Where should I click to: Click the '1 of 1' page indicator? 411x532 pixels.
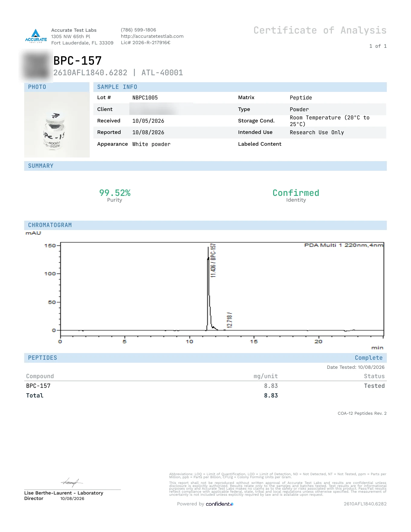378,46
